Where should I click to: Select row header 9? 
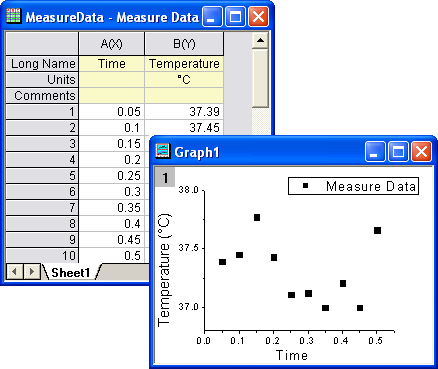tap(42, 240)
